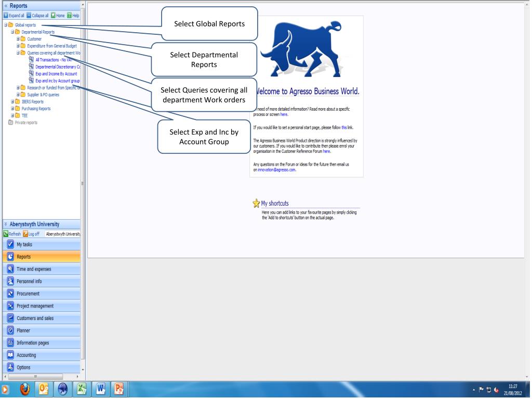Viewport: 532px width, 399px height.
Task: Follow 'this' link to set personal start page
Action: coord(344,128)
